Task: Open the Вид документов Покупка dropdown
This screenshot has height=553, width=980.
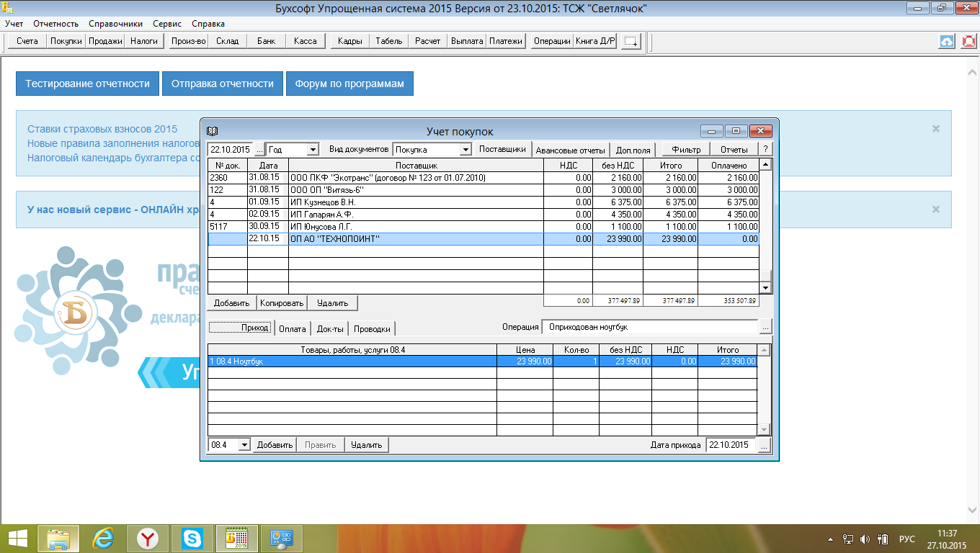Action: pos(465,150)
